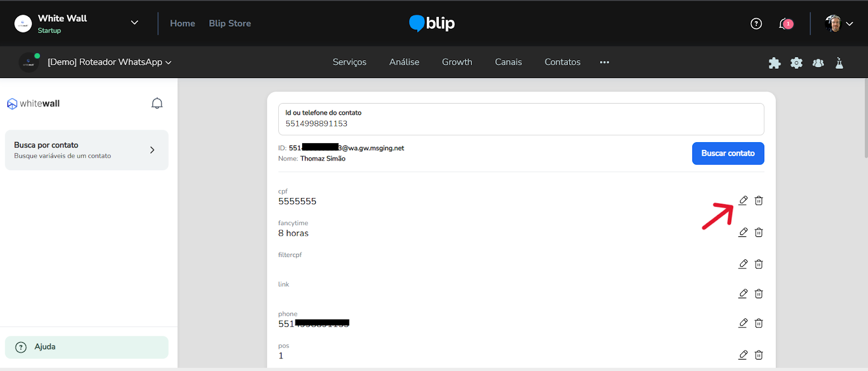Open bot settings gear icon

pos(796,63)
